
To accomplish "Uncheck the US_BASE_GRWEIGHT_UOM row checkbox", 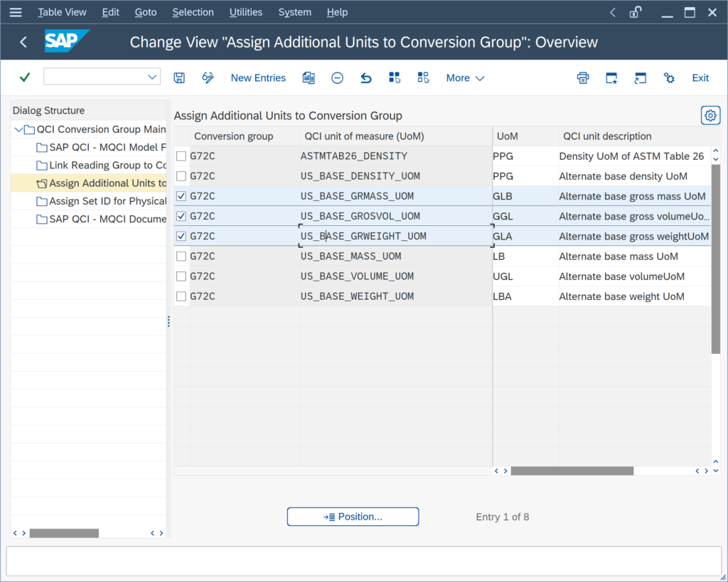I will click(181, 236).
